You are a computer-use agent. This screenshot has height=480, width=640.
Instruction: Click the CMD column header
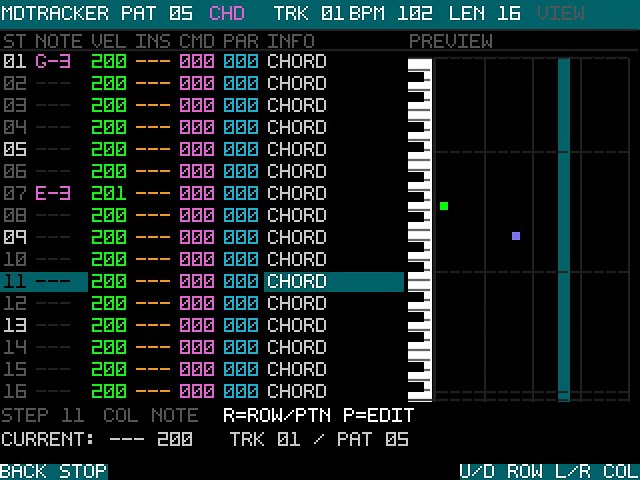point(197,41)
